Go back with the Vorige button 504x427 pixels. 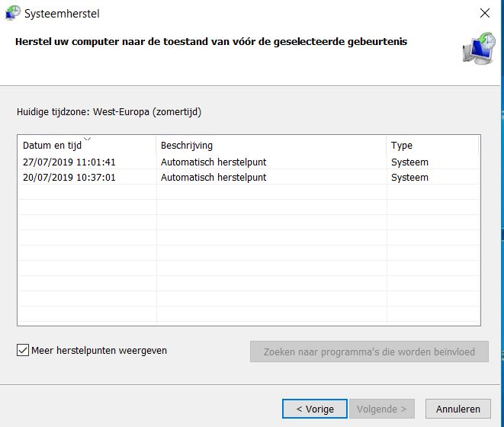pos(314,409)
